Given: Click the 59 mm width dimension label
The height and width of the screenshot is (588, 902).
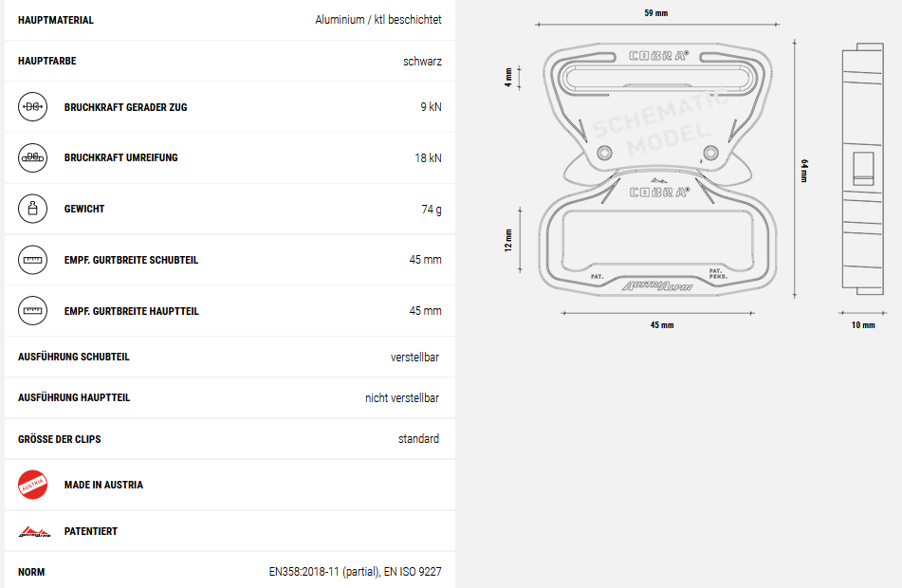Looking at the screenshot, I should pyautogui.click(x=655, y=13).
